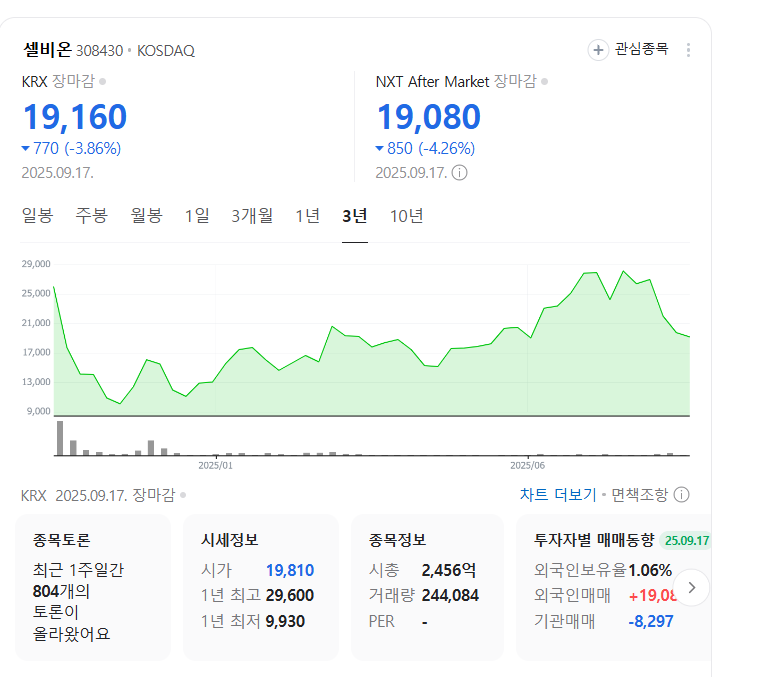This screenshot has width=760, height=677.
Task: Open the 종목토론 discussion card
Action: tap(93, 587)
